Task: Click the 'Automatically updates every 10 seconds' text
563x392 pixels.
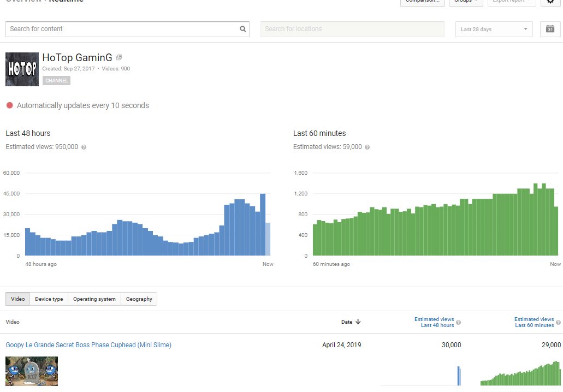Action: (x=83, y=105)
